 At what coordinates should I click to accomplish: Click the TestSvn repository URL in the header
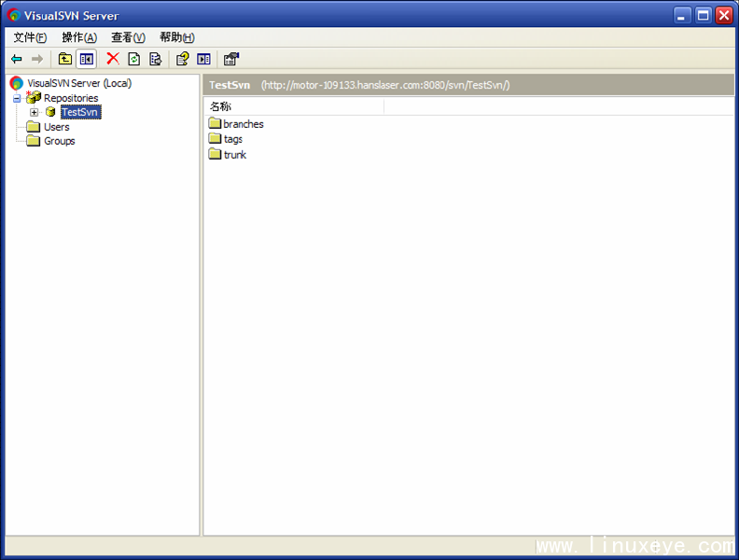tap(385, 85)
